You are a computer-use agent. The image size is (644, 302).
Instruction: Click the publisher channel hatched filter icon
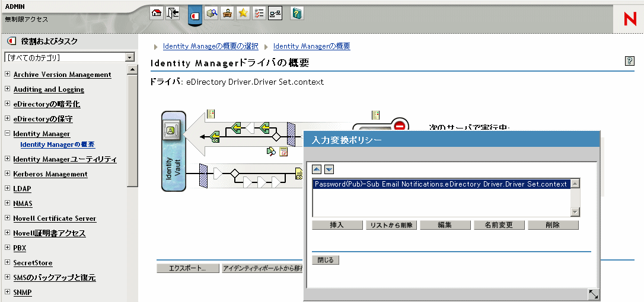(291, 134)
